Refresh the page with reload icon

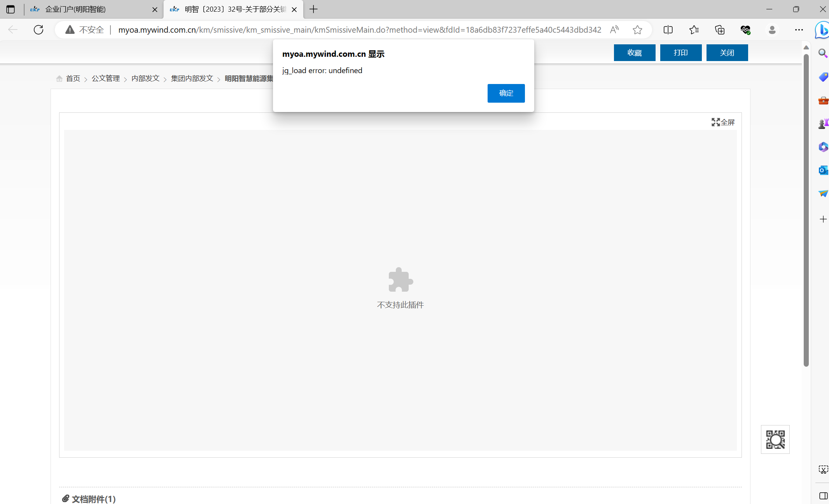tap(38, 30)
